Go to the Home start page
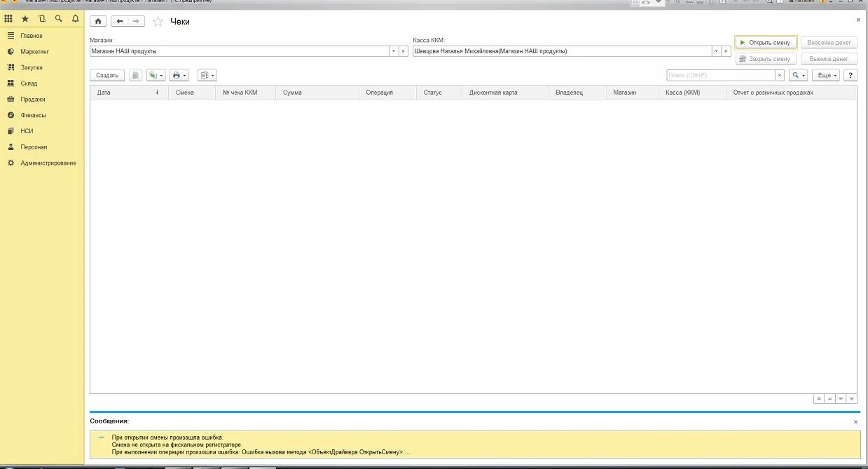This screenshot has width=868, height=469. (x=98, y=21)
